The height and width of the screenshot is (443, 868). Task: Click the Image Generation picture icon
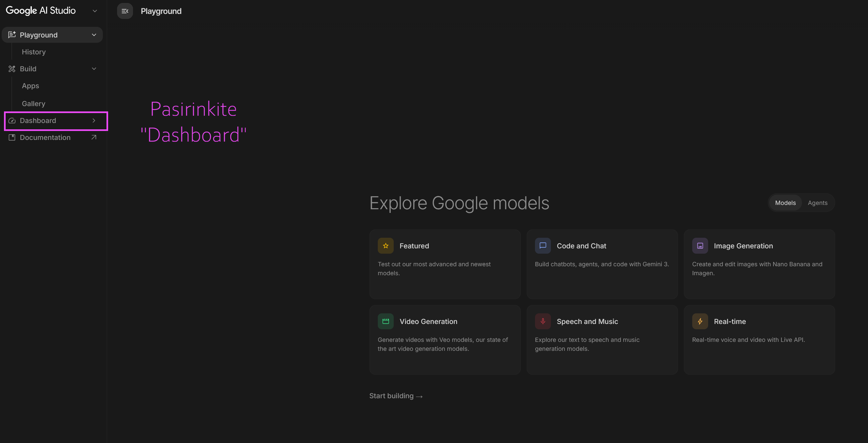[700, 246]
